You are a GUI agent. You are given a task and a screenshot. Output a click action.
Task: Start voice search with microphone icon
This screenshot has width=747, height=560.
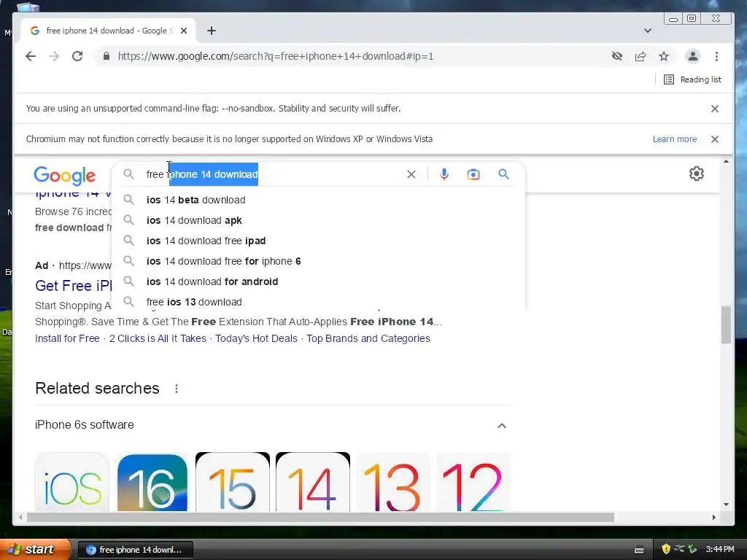444,174
